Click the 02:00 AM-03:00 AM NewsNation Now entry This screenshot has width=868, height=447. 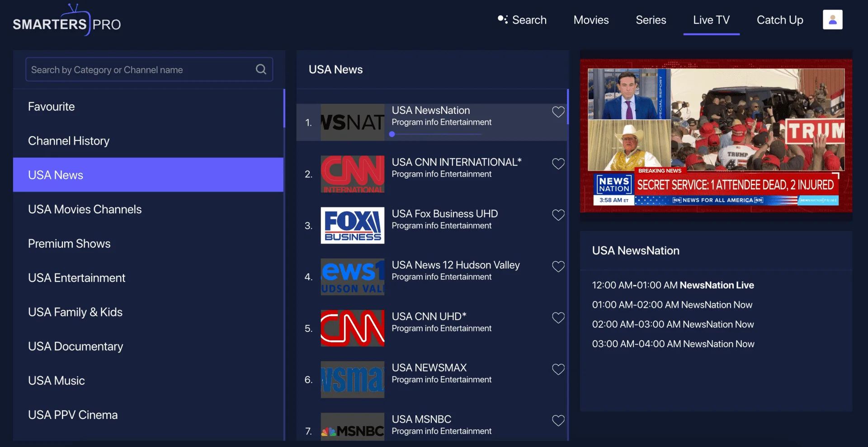point(673,325)
